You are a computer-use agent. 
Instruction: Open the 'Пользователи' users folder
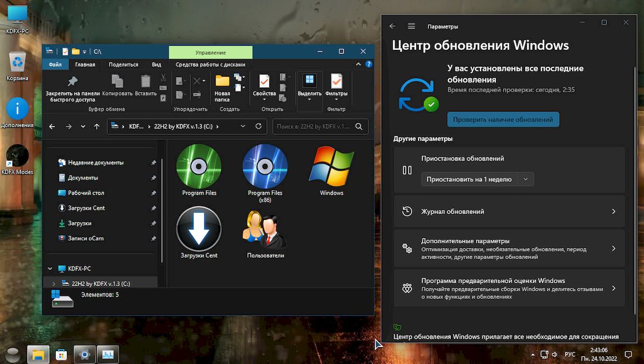coord(265,230)
